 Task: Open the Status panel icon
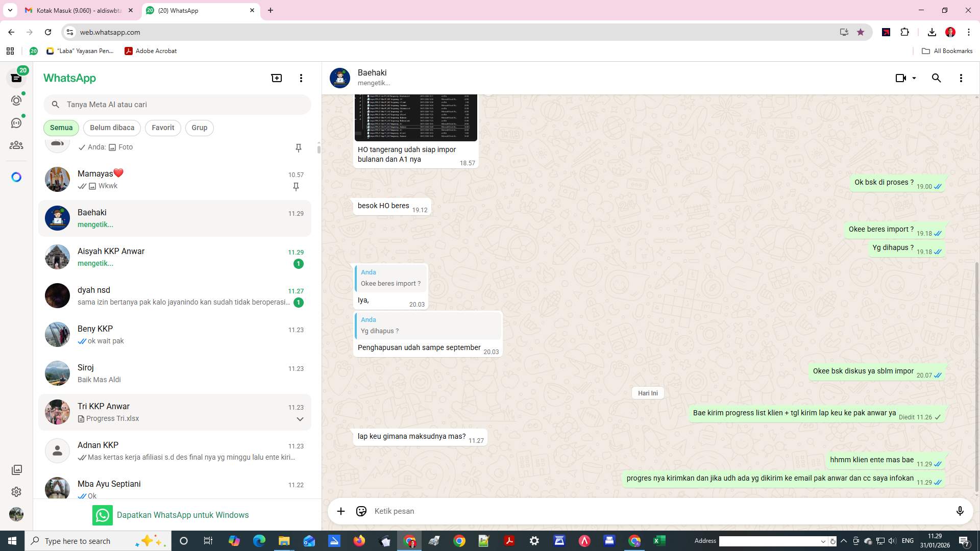click(x=17, y=101)
